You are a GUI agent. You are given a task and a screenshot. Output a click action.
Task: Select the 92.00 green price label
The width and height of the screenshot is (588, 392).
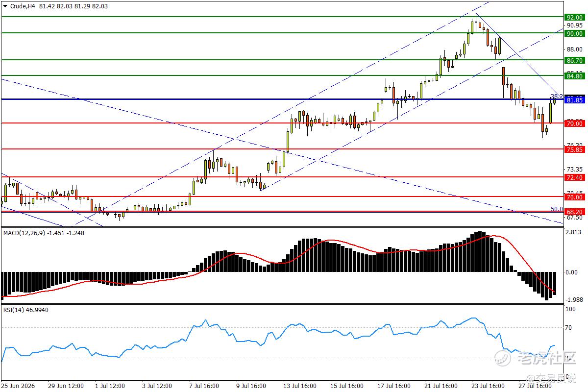click(574, 17)
